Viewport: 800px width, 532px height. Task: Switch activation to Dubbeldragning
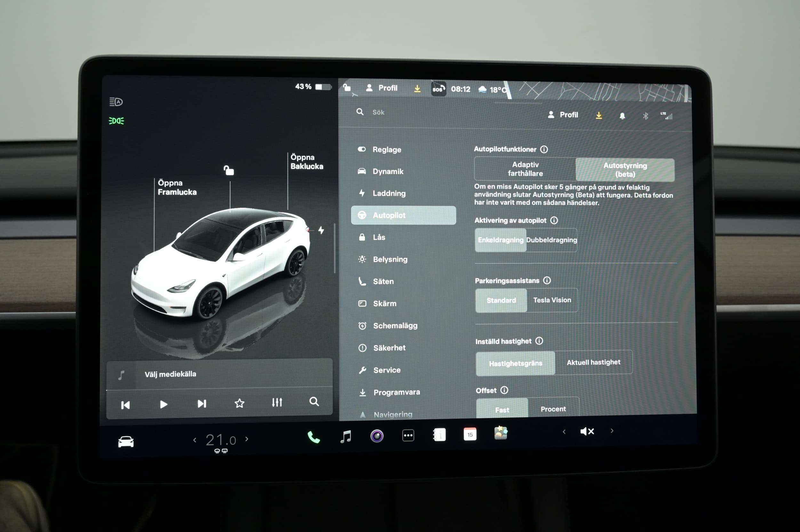click(x=551, y=240)
